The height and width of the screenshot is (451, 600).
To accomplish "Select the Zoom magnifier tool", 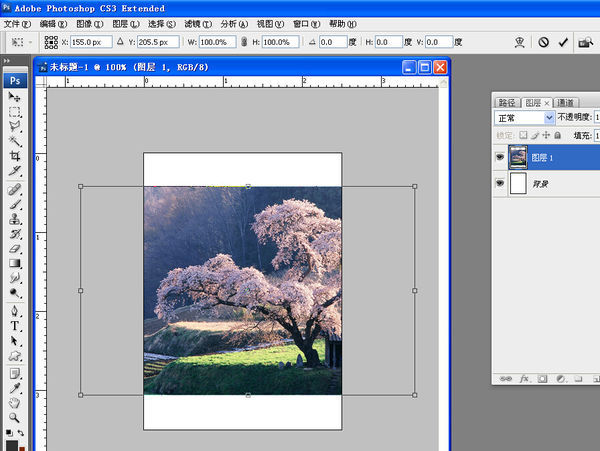I will click(15, 417).
